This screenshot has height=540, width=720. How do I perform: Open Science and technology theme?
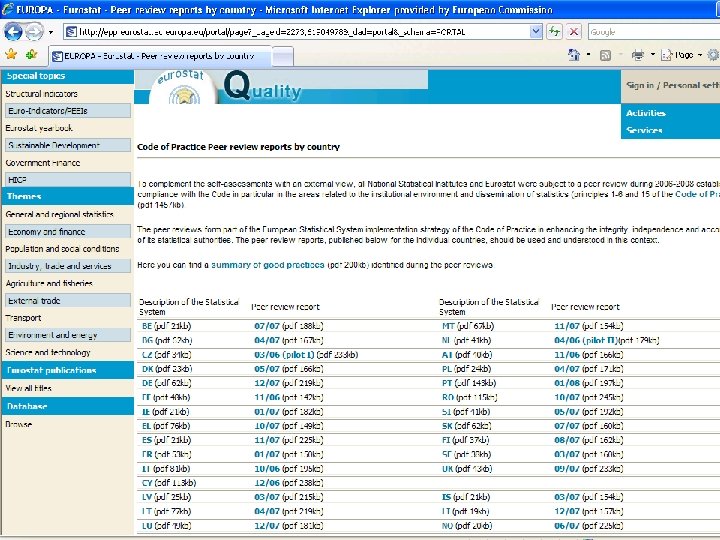coord(48,352)
